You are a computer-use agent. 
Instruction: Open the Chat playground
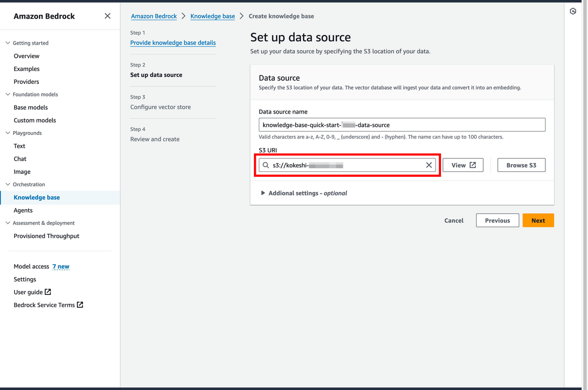[20, 159]
